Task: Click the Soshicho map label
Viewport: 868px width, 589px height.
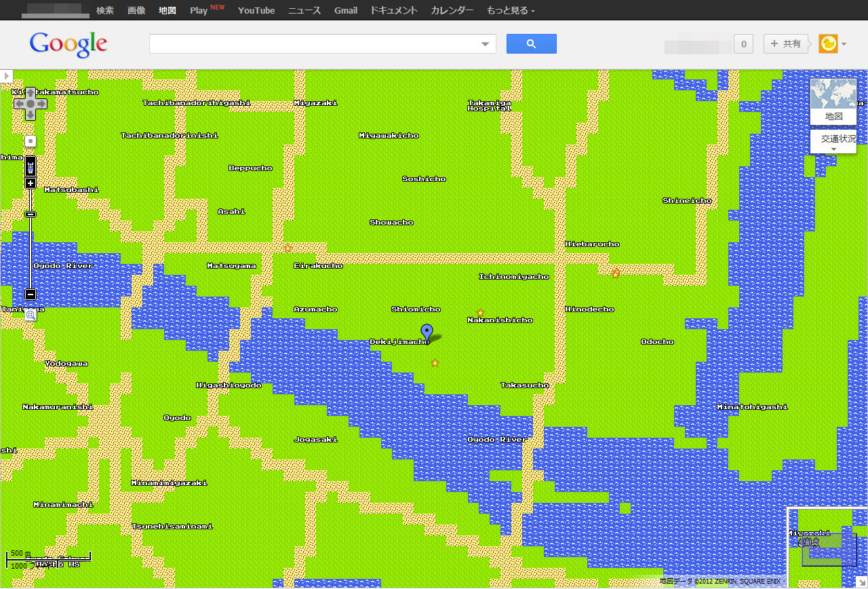Action: tap(425, 179)
